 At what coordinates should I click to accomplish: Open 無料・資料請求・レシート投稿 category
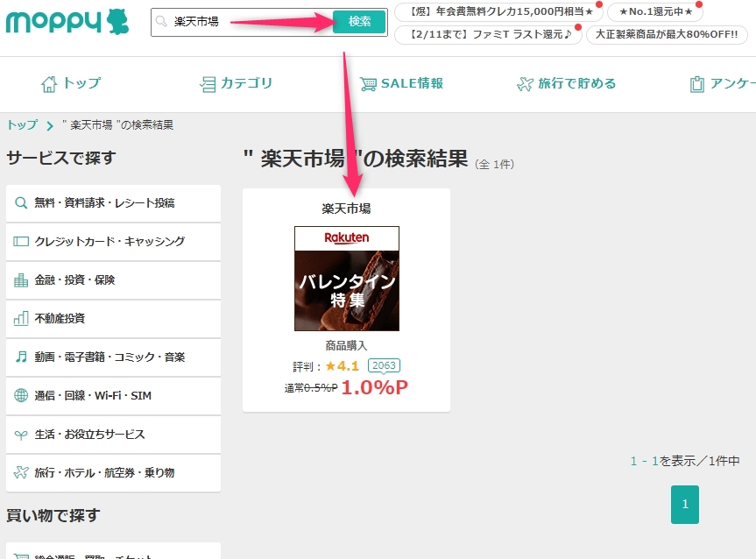click(113, 203)
